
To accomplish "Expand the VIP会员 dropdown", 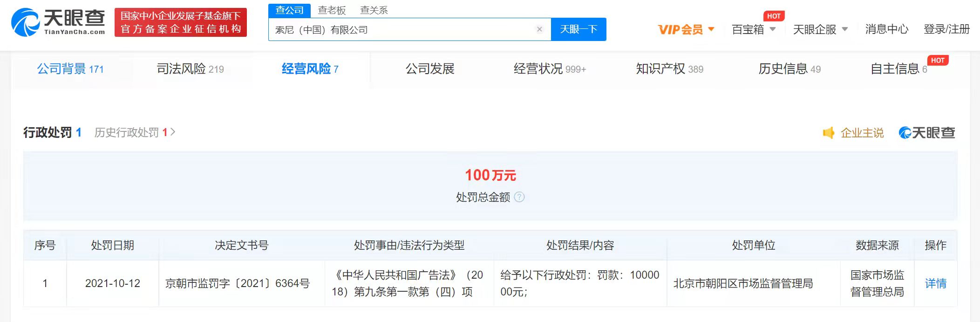I will pos(686,29).
